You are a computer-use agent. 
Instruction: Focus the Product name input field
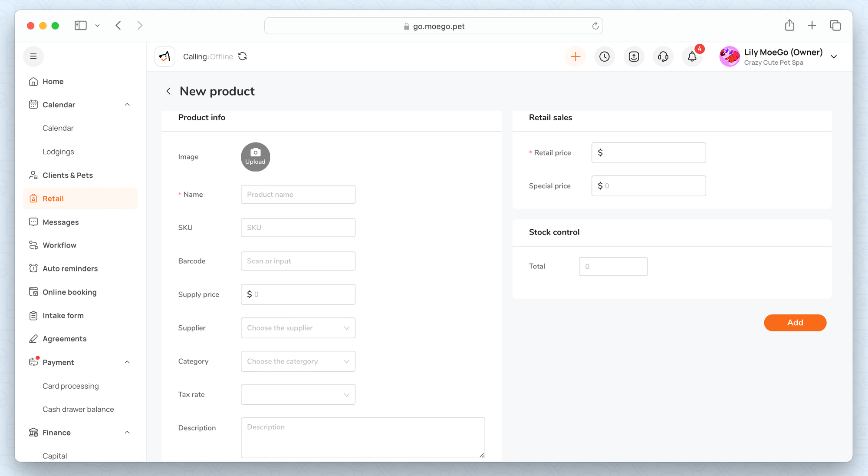[x=298, y=195]
